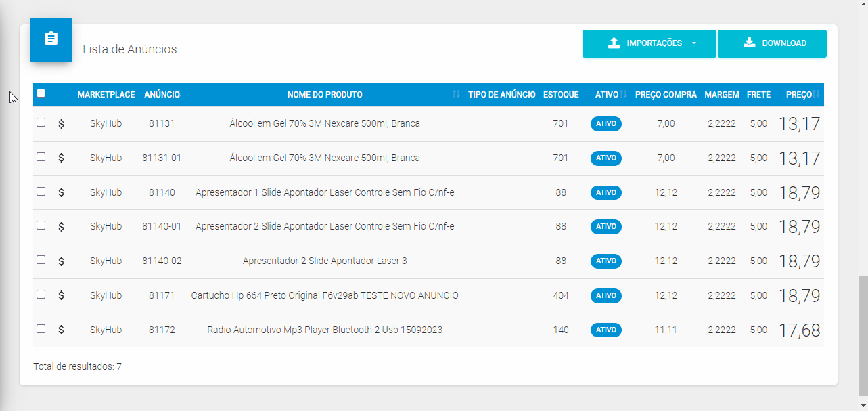The image size is (868, 411).
Task: Open the Importações dropdown menu
Action: [649, 43]
